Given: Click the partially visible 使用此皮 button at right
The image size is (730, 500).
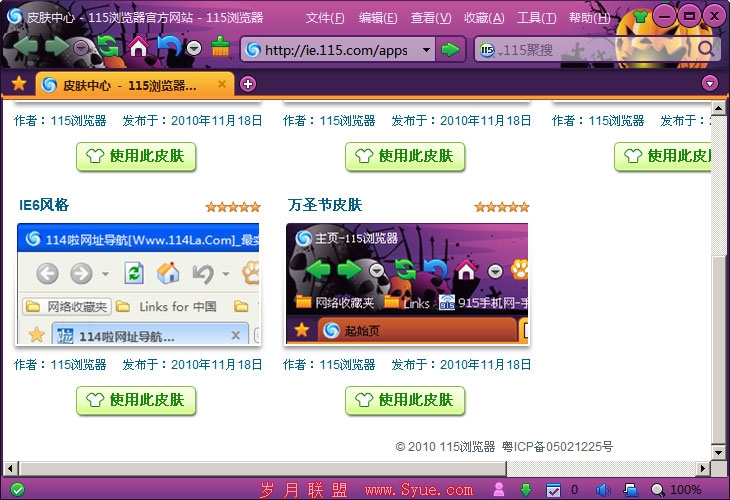Looking at the screenshot, I should (663, 156).
